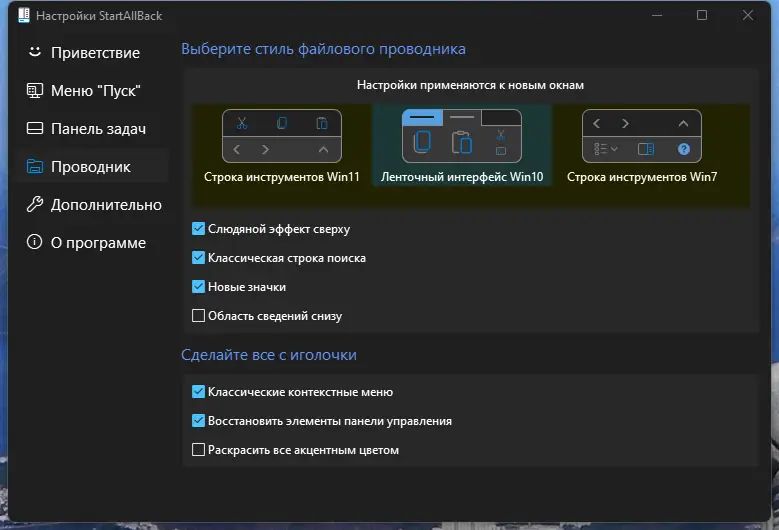The height and width of the screenshot is (530, 779).
Task: Select the Проводник section
Action: click(x=92, y=166)
